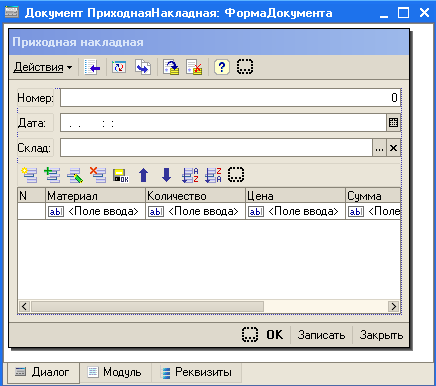Select the Поле ввода cell under Материал

point(95,211)
